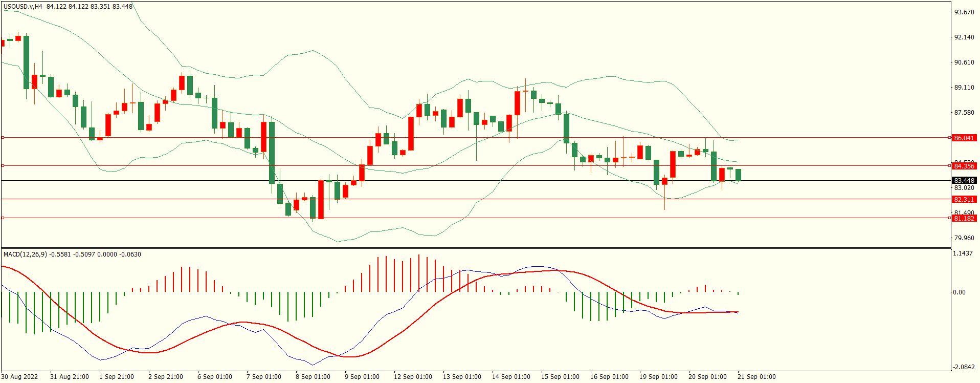980x383 pixels.
Task: Click the 13 Sep 01:00 time label
Action: [x=462, y=377]
